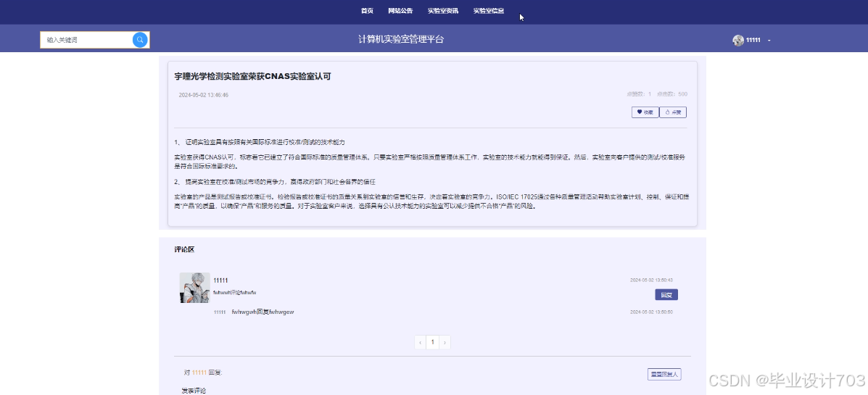868x395 pixels.
Task: Click the 计算机实验室管理平台 site title
Action: click(401, 39)
